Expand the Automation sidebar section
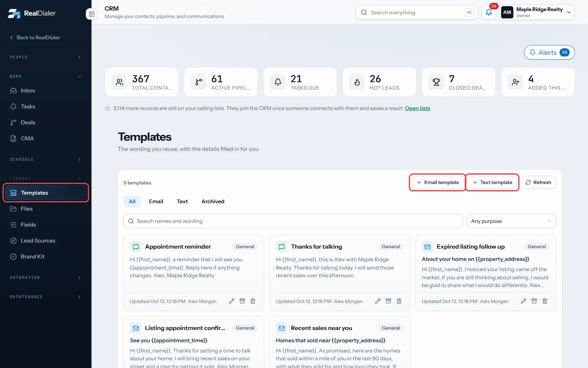Screen dimensions: 588x368 [x=46, y=278]
